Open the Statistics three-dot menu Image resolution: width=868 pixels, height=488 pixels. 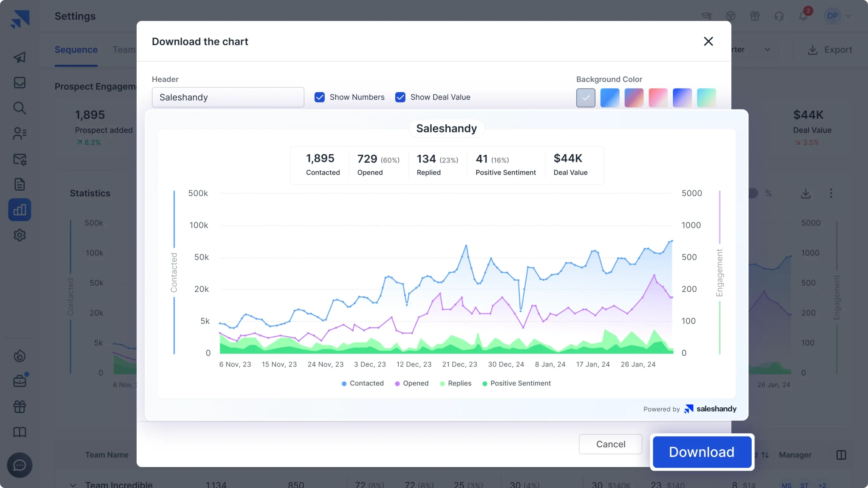(831, 193)
